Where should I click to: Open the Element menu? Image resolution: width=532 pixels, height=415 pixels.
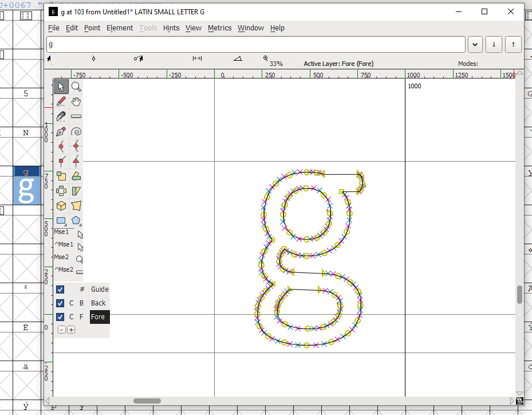pyautogui.click(x=120, y=28)
